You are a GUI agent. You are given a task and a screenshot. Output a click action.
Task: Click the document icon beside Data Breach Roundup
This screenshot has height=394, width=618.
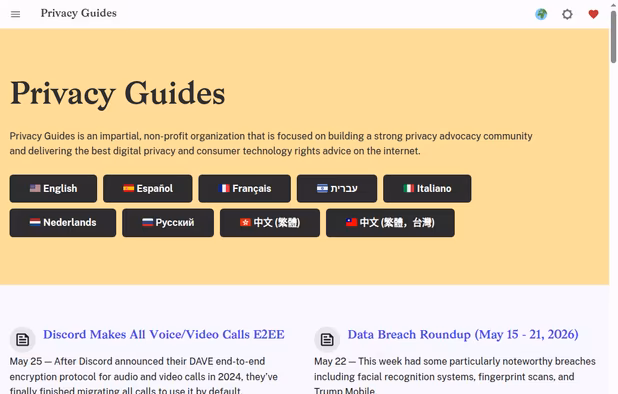click(x=327, y=339)
